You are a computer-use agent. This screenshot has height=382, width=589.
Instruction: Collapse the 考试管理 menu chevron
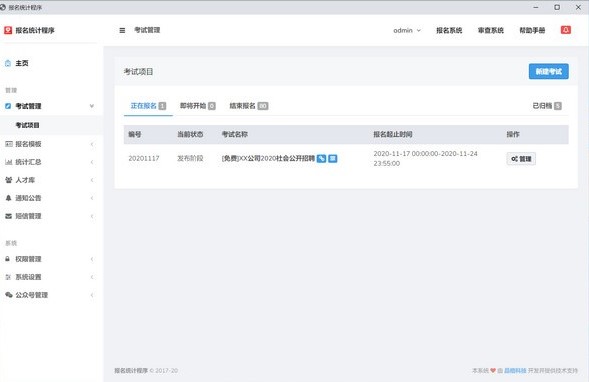coord(92,106)
